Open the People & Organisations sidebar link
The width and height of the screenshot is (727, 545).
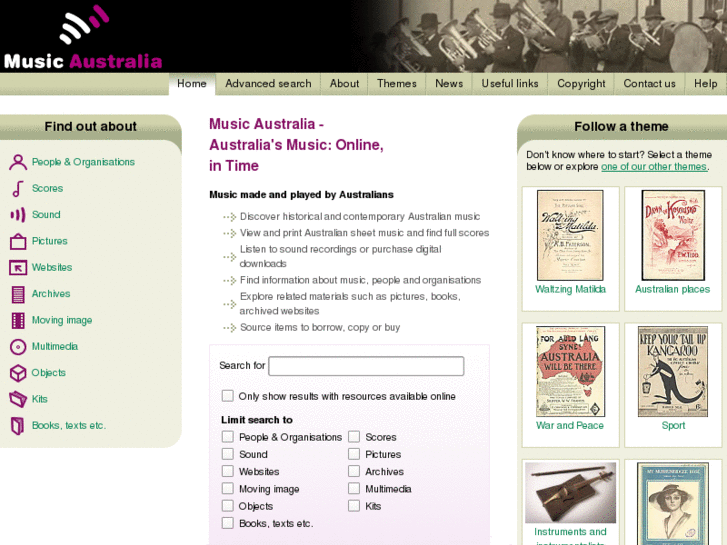pos(83,162)
